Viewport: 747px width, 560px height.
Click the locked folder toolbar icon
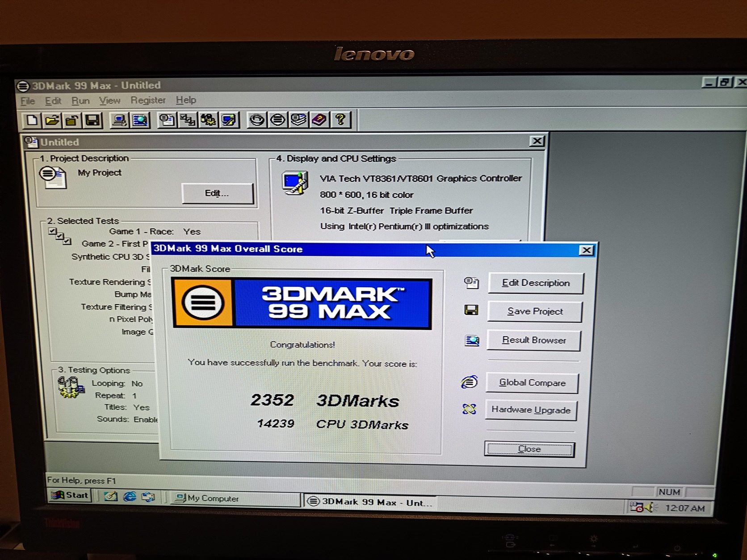[72, 120]
